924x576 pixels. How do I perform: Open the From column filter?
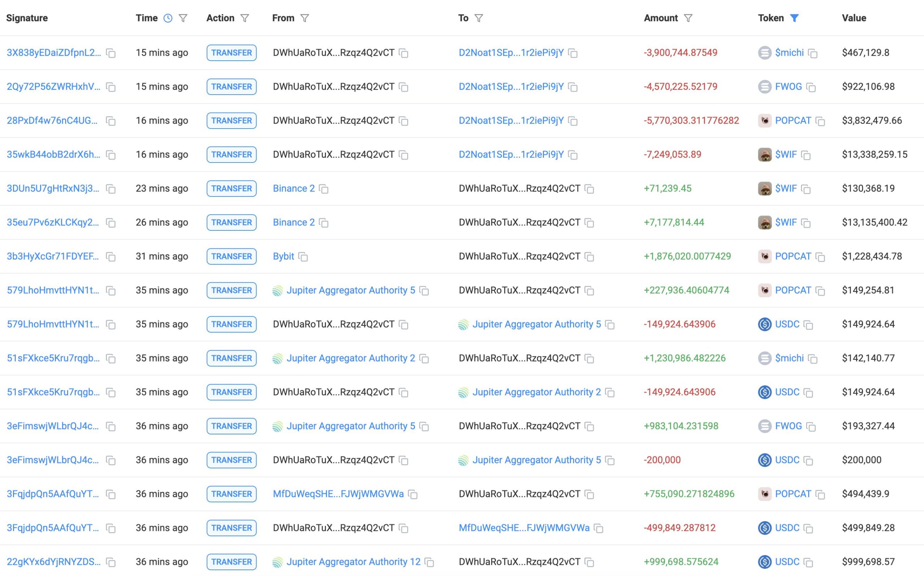(x=305, y=18)
